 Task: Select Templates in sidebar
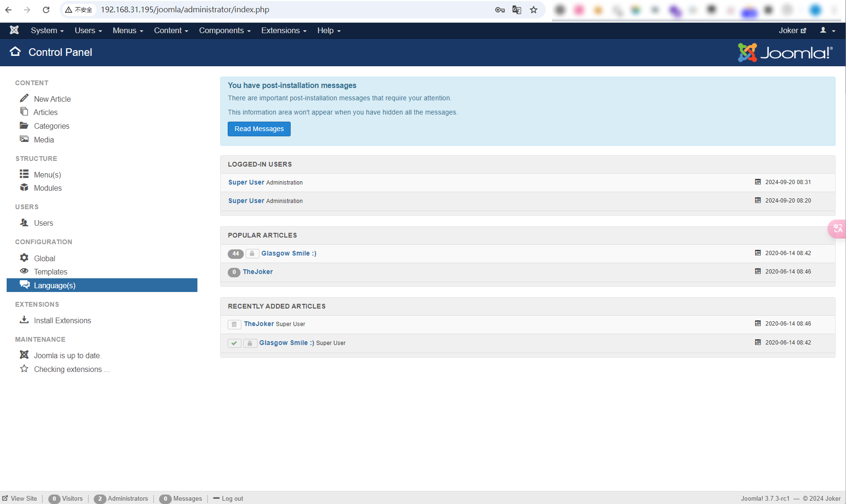[51, 272]
